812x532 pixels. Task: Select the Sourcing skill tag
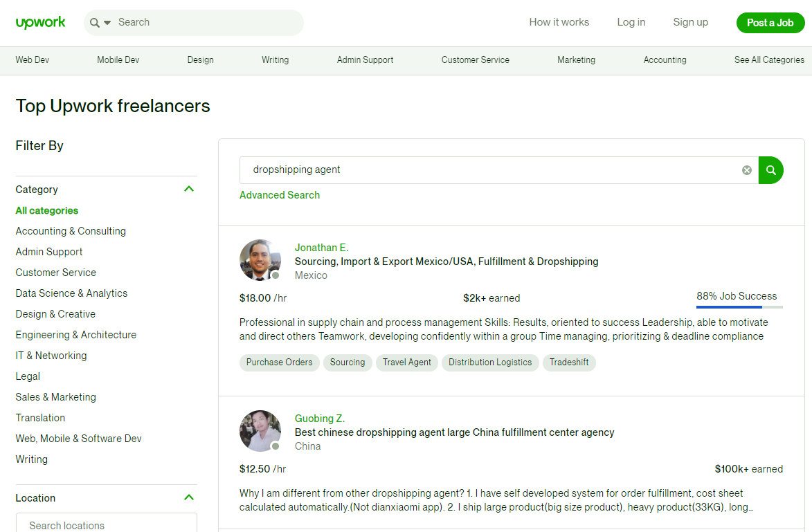[347, 363]
